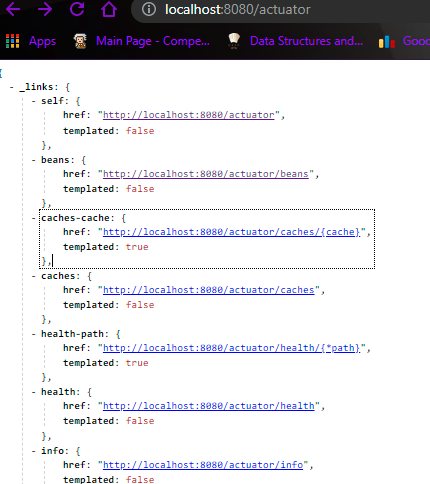Click the false value under self
The height and width of the screenshot is (484, 430).
coord(140,131)
